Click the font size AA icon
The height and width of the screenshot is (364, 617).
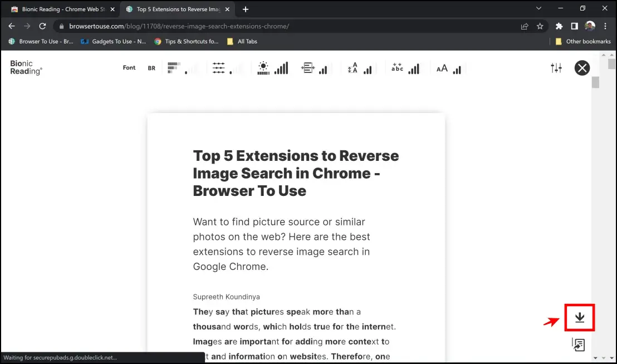tap(442, 68)
